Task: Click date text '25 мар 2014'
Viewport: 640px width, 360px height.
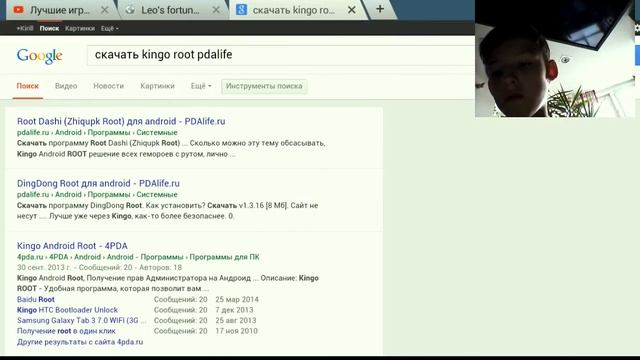Action: tap(237, 299)
